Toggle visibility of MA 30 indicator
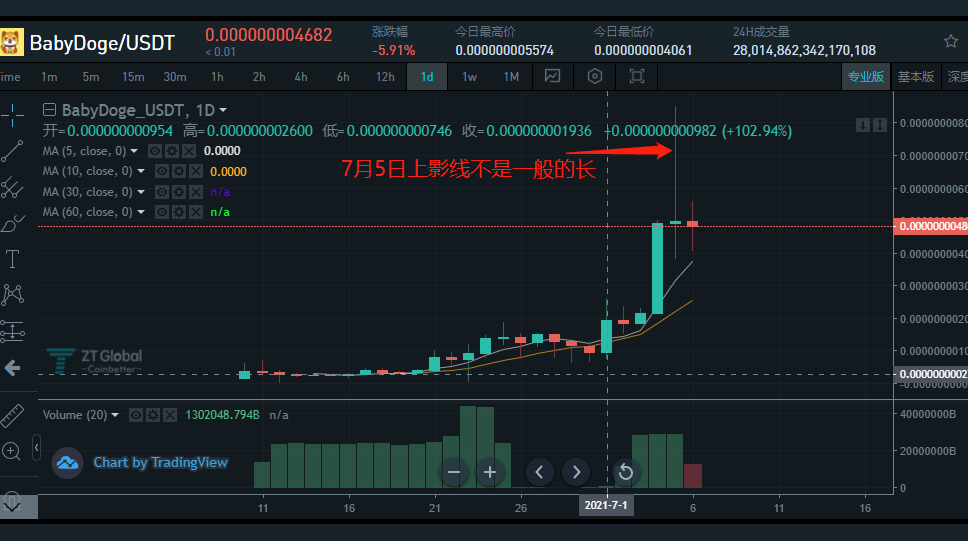The height and width of the screenshot is (541, 968). click(x=162, y=192)
